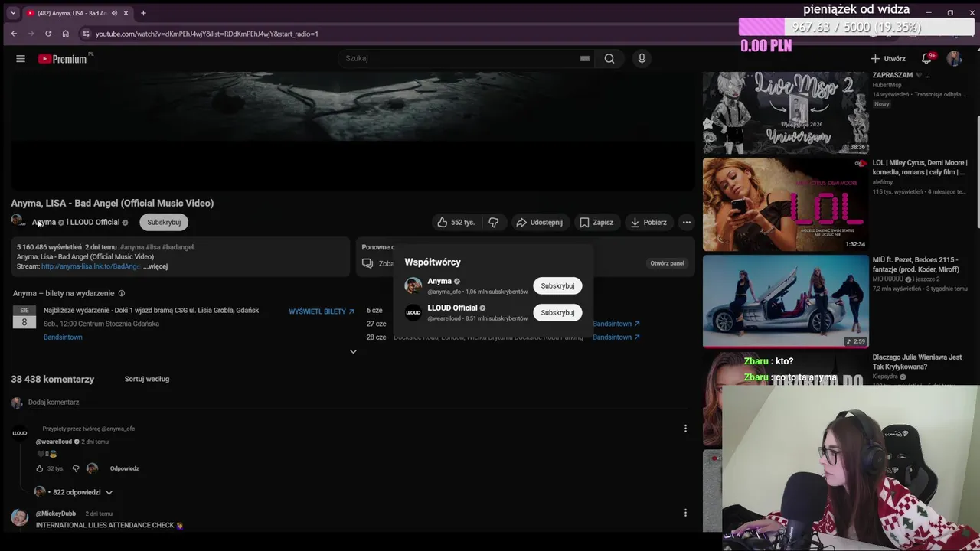The height and width of the screenshot is (551, 980).
Task: Expand more events chevron below tickets
Action: pyautogui.click(x=353, y=351)
